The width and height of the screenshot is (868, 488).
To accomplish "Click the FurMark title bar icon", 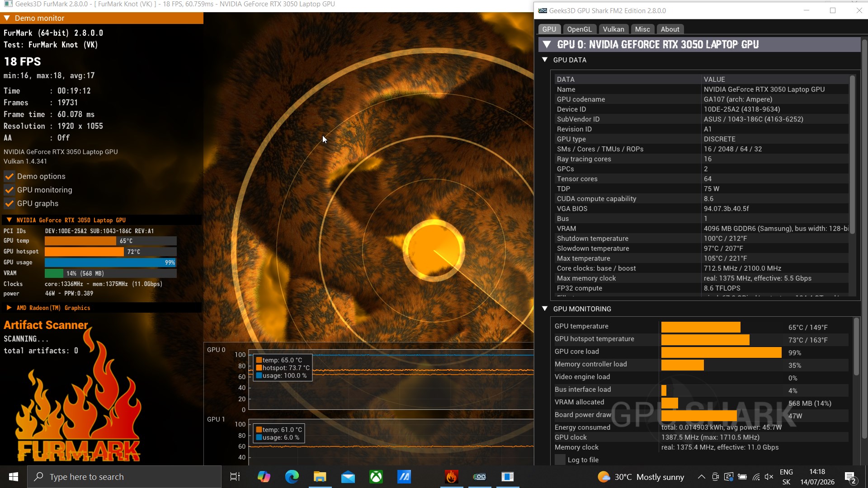I will 8,4.
